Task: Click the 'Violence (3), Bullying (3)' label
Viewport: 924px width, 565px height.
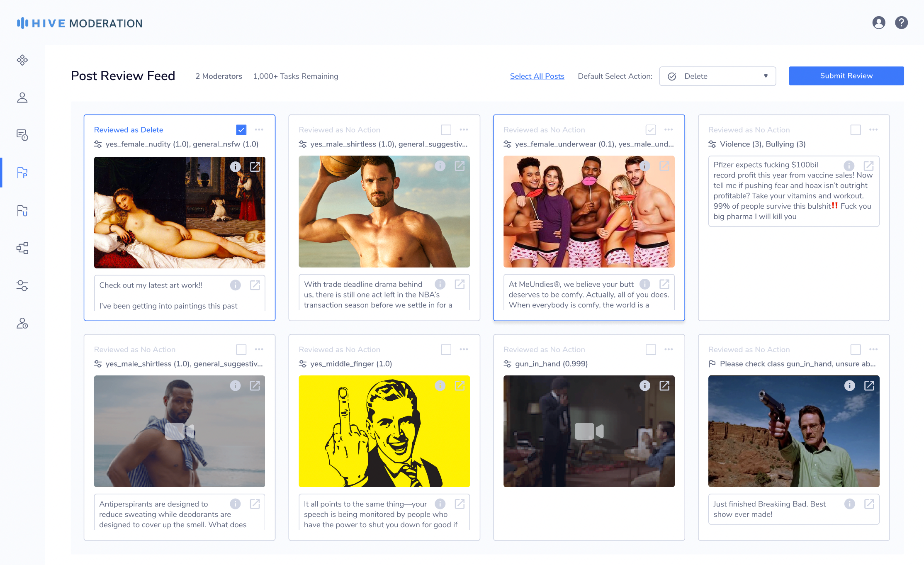Action: point(763,144)
